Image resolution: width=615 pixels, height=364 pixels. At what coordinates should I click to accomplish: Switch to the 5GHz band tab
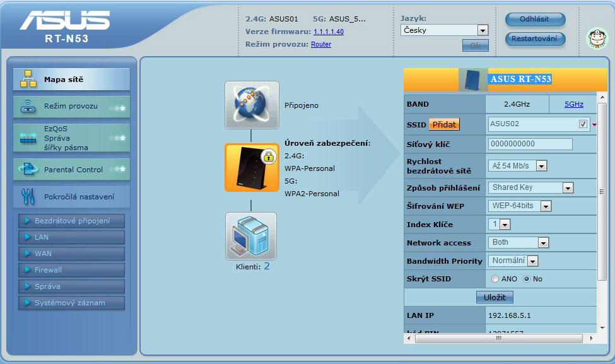[573, 104]
